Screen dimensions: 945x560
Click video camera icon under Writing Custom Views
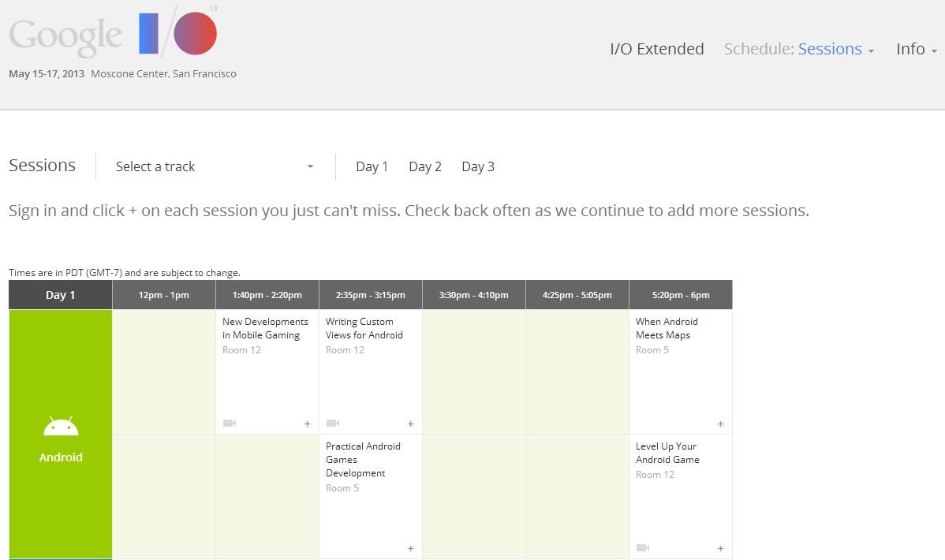[x=333, y=424]
